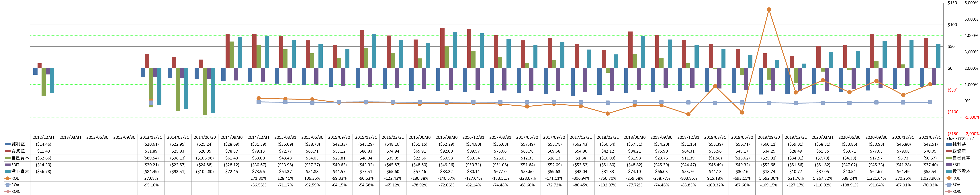Click the ROA square marker in the table's left legend
980x195 pixels.
coord(8,185)
